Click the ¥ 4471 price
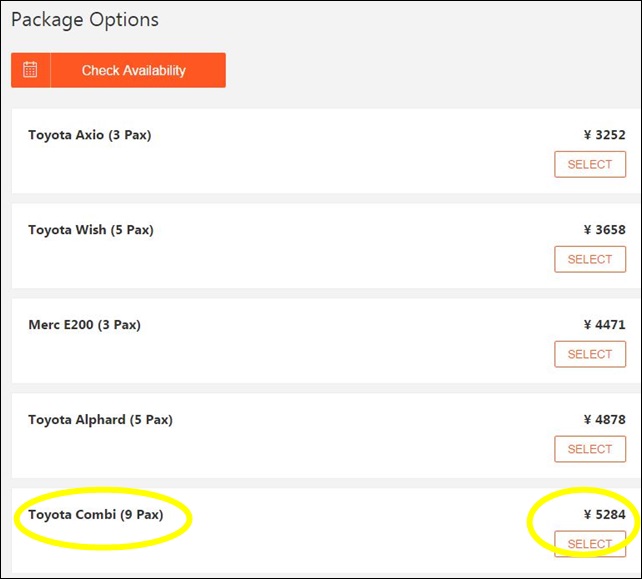 (x=604, y=325)
